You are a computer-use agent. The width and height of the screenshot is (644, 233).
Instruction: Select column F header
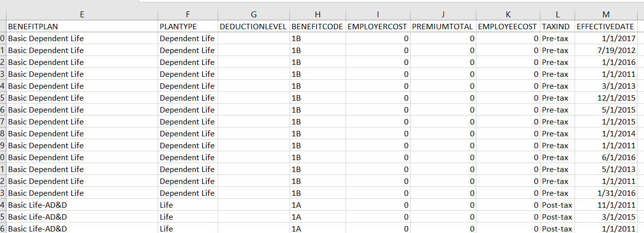pos(187,14)
